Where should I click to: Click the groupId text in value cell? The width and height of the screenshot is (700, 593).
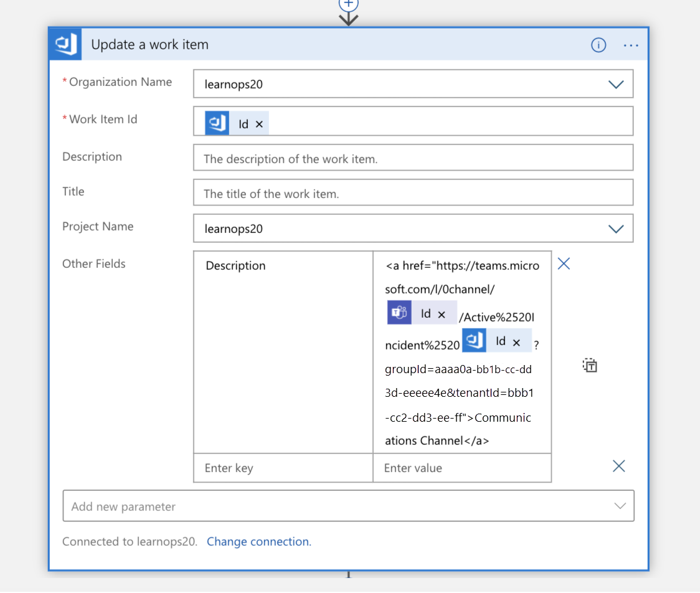[407, 370]
